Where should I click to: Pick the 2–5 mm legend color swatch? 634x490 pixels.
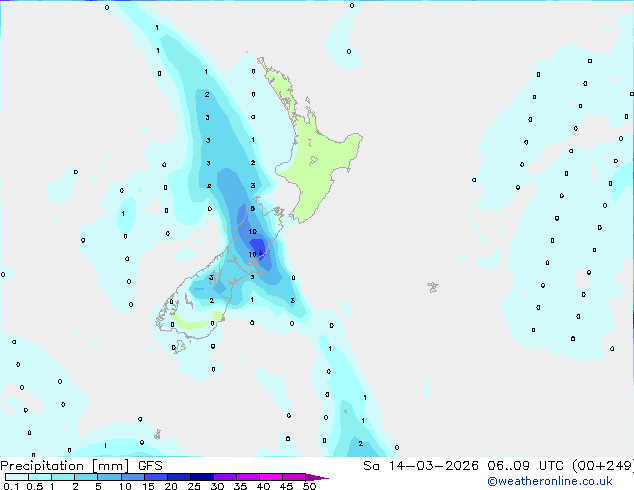point(86,477)
